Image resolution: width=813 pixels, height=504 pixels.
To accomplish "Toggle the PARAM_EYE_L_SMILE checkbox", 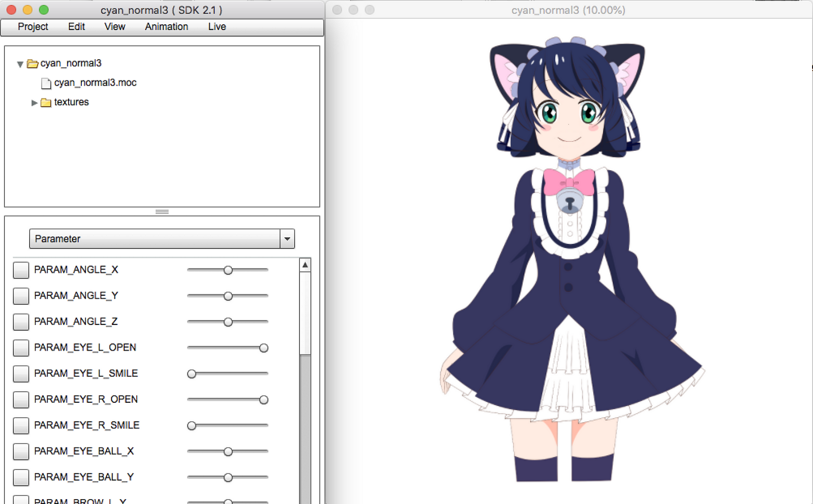I will pos(21,374).
